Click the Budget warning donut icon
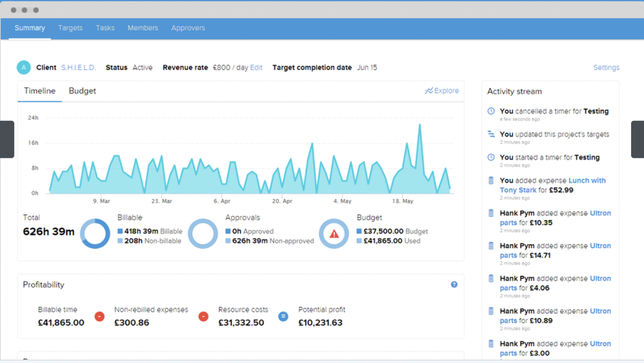Viewport: 644px width, 363px height. pos(334,234)
